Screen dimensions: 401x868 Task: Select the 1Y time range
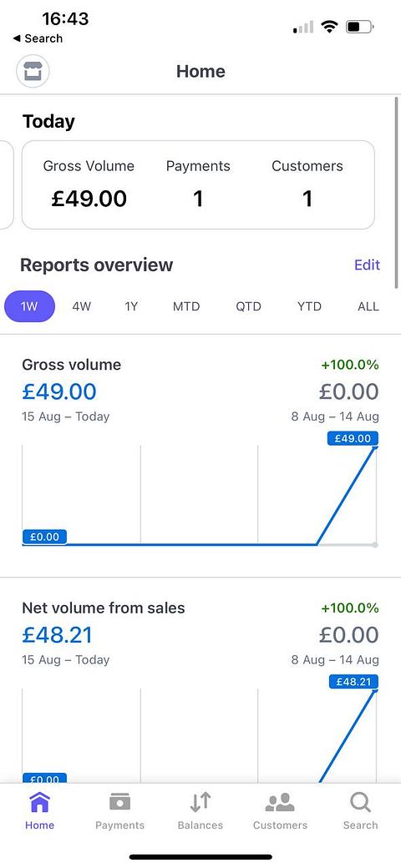[131, 306]
